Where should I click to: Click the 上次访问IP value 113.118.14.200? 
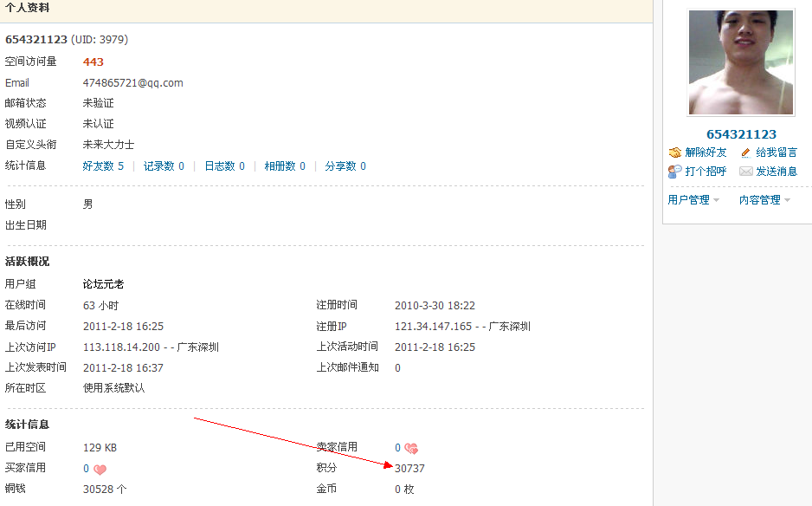[121, 347]
